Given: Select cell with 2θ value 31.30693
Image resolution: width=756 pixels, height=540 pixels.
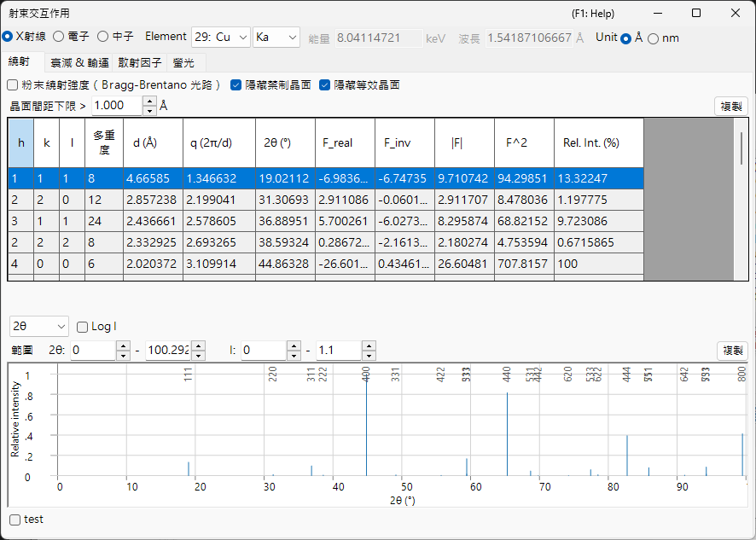Looking at the screenshot, I should coord(286,200).
